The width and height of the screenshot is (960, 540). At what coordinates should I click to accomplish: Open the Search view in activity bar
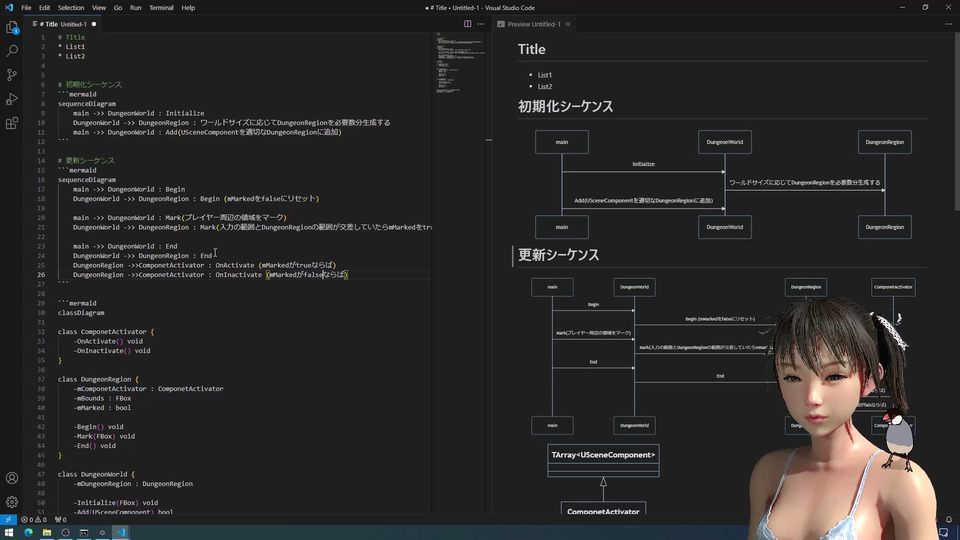(12, 50)
